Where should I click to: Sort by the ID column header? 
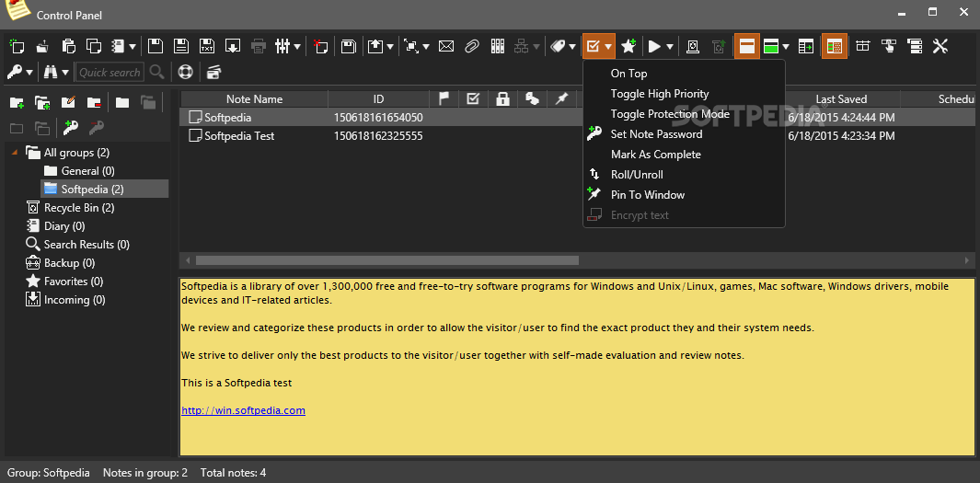(379, 98)
